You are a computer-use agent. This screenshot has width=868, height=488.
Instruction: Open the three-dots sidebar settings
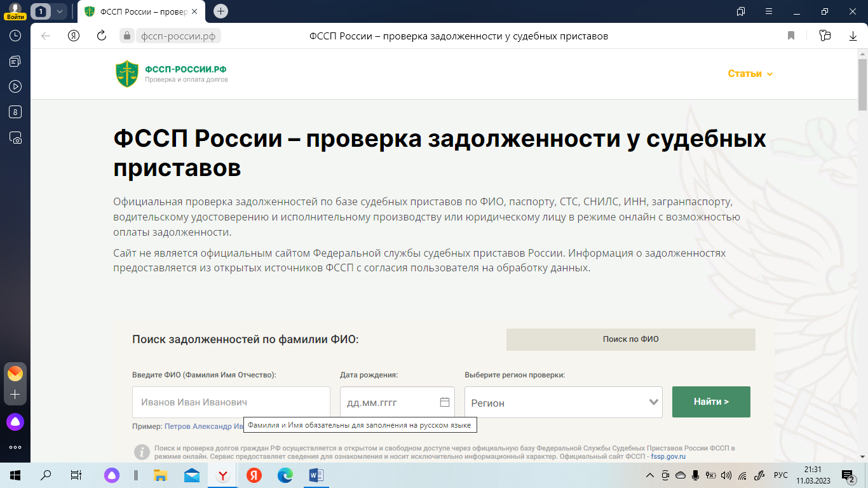15,447
